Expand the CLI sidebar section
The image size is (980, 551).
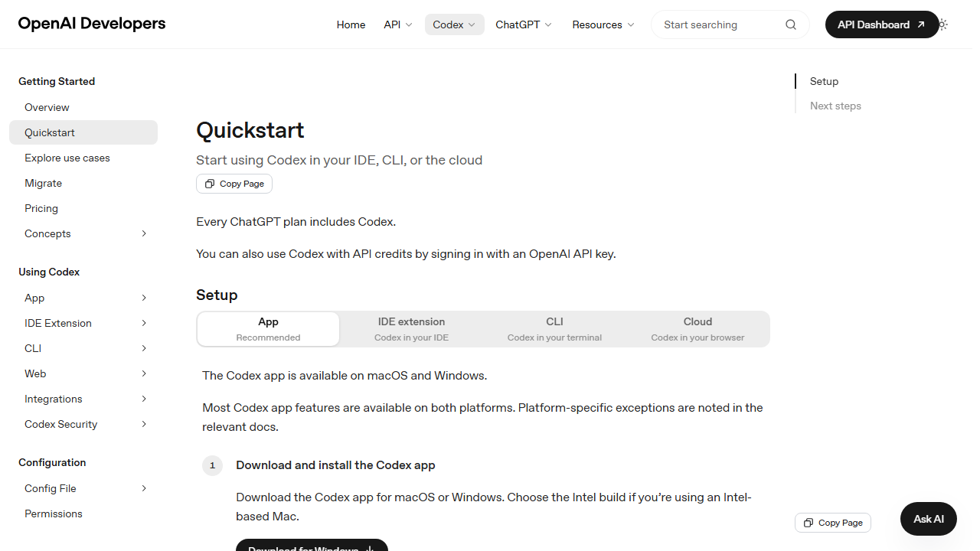coord(144,348)
